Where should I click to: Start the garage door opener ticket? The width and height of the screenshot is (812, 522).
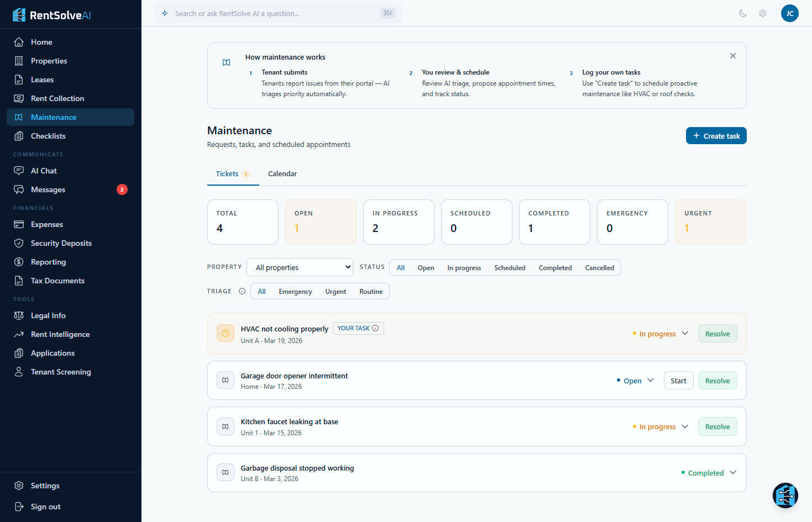click(678, 380)
